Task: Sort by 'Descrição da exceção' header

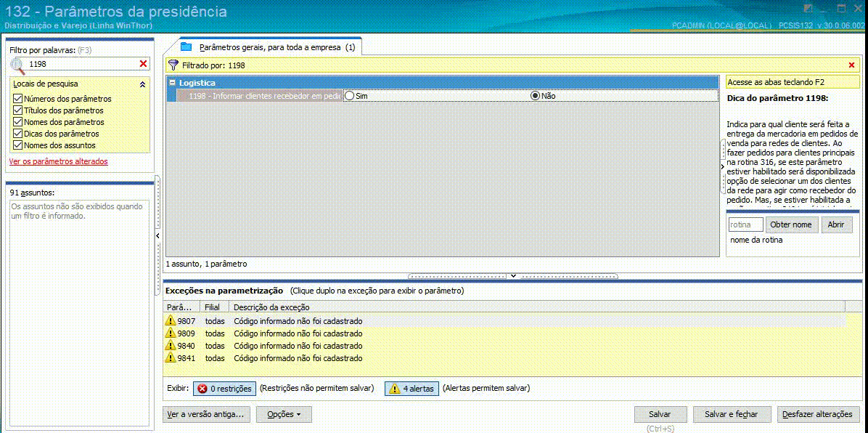Action: click(537, 307)
